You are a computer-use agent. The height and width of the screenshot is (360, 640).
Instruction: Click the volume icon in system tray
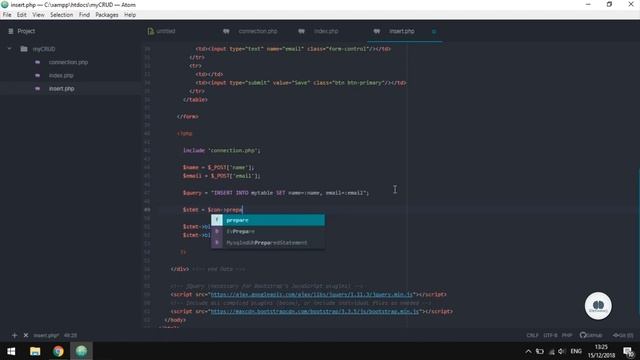click(562, 351)
